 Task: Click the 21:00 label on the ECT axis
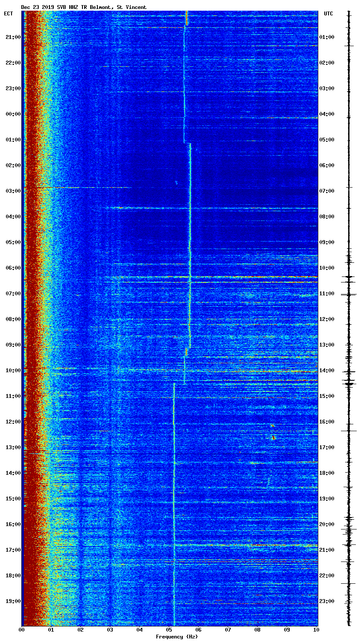coord(13,37)
